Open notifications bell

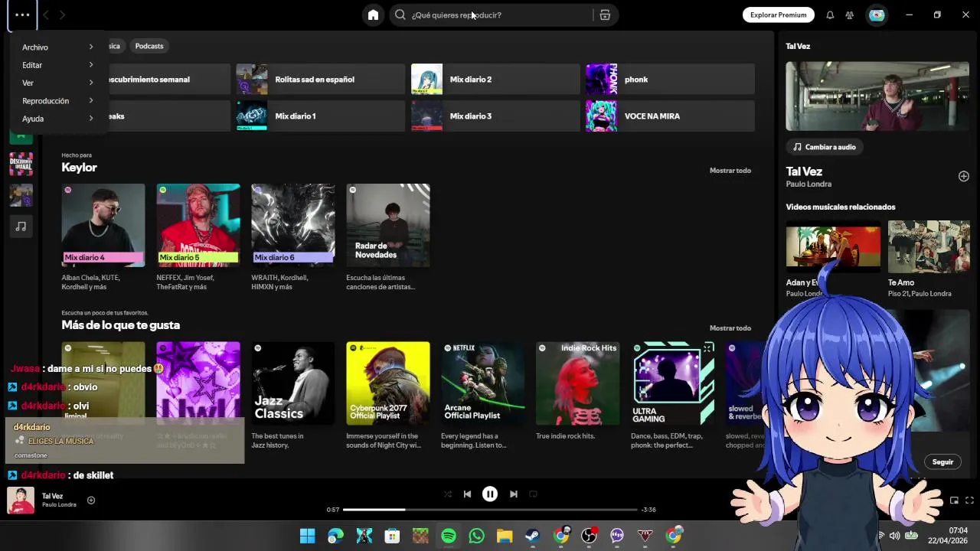pos(830,15)
